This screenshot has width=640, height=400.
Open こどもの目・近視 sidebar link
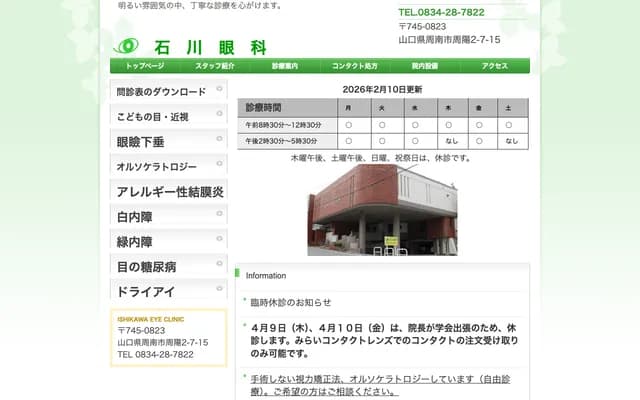[x=169, y=116]
